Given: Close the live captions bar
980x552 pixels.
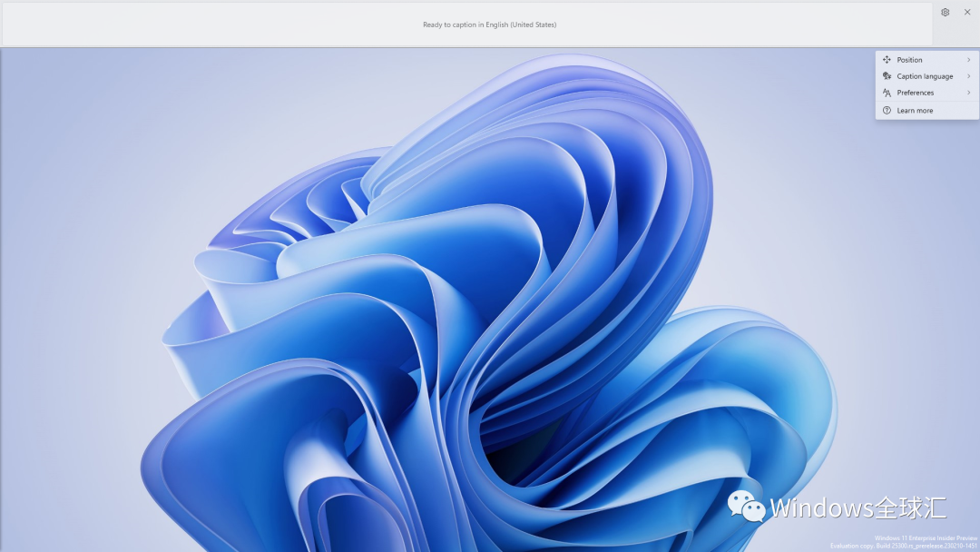Looking at the screenshot, I should pos(967,13).
